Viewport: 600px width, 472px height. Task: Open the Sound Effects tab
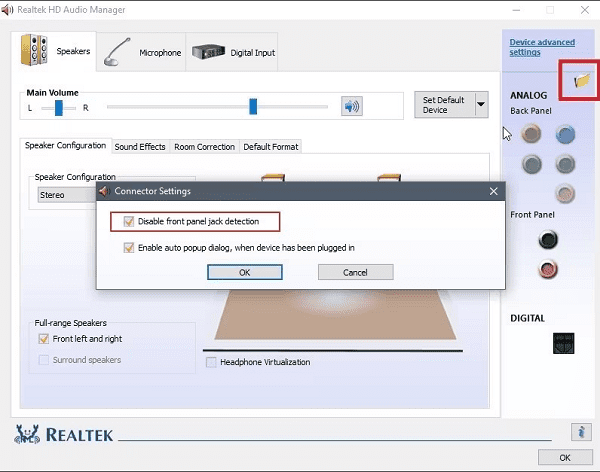(140, 147)
